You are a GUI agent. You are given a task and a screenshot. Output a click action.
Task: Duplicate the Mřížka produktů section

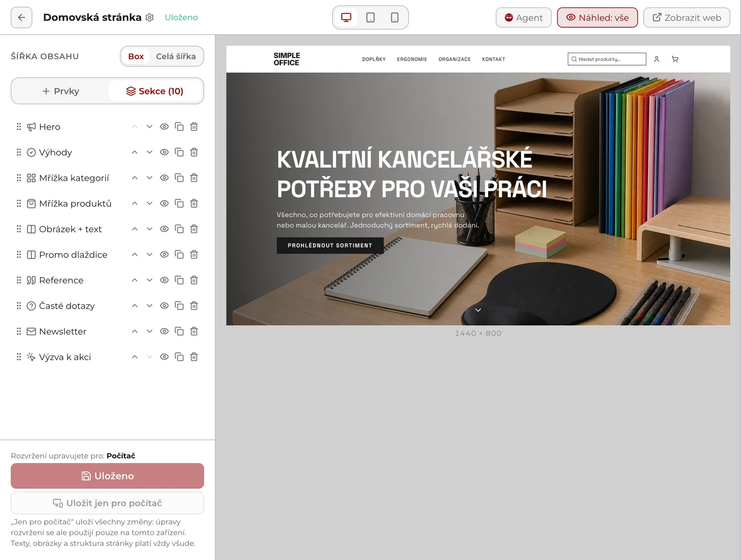[x=179, y=204]
